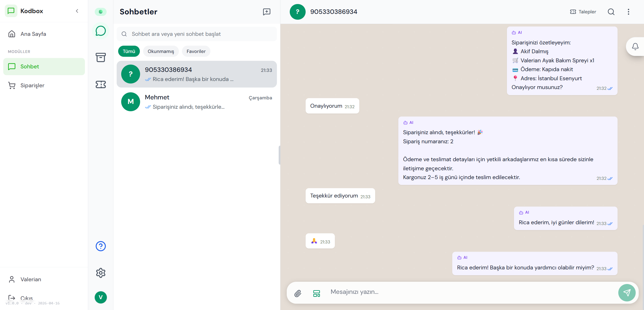This screenshot has width=644, height=310.
Task: Click the Teşekkür ediyorum message bubble
Action: [340, 195]
